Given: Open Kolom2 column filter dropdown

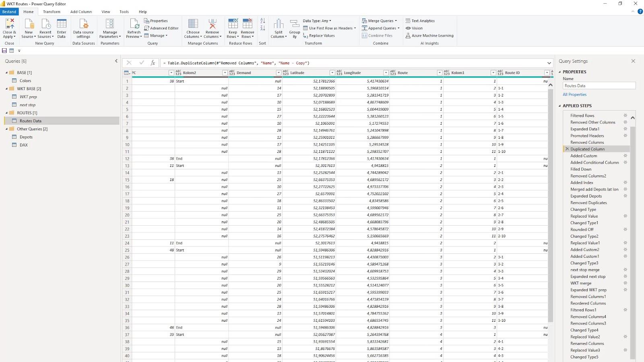Looking at the screenshot, I should click(x=225, y=73).
